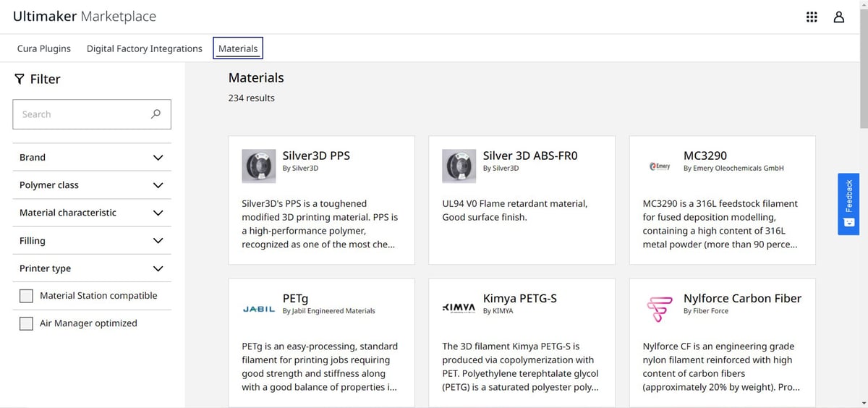
Task: Open the Silver 3D ABS-FR0 material title
Action: (530, 156)
